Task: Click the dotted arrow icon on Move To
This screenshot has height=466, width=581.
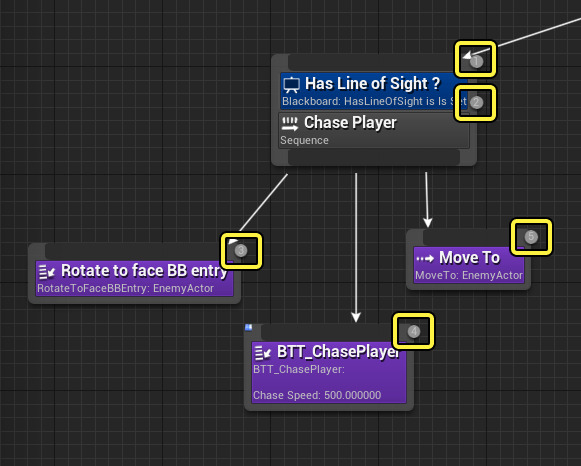Action: pyautogui.click(x=425, y=258)
